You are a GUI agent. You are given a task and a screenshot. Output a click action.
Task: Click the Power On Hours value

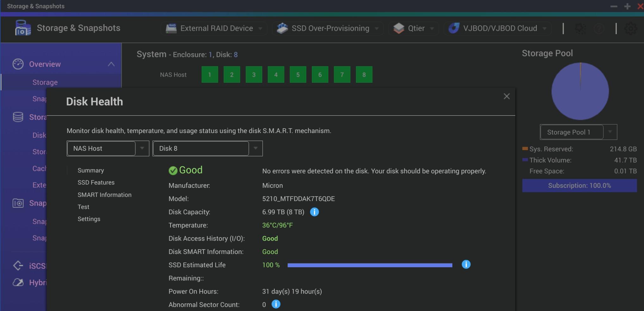(x=292, y=291)
